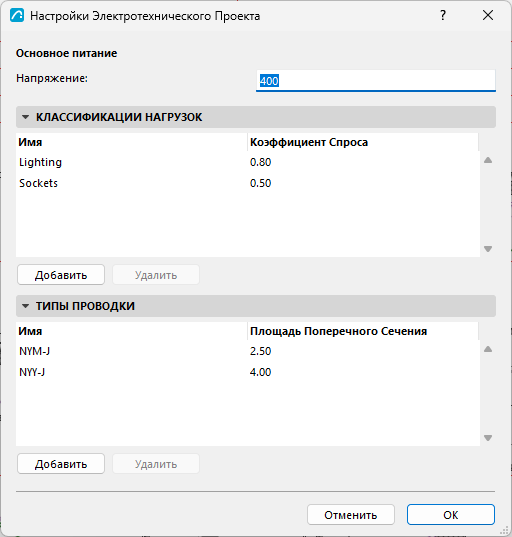Screen dimensions: 512x537
Task: Click Удалить under load classifications
Action: coord(156,275)
